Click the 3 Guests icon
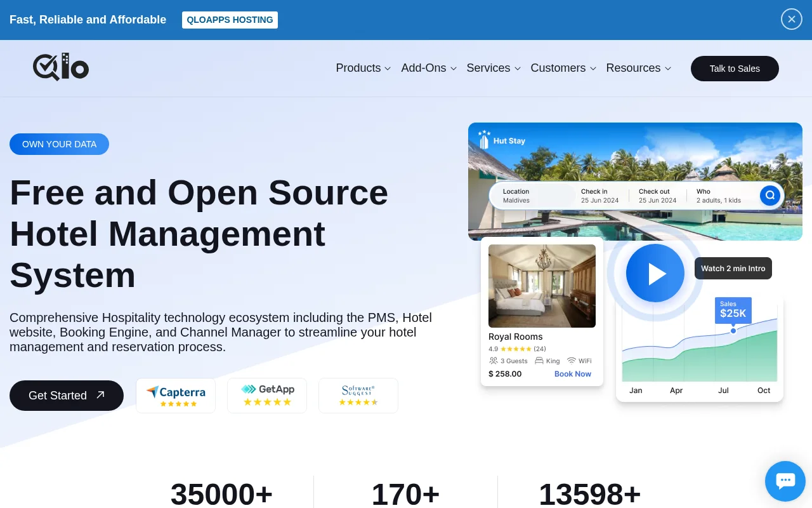812x508 pixels. click(494, 361)
